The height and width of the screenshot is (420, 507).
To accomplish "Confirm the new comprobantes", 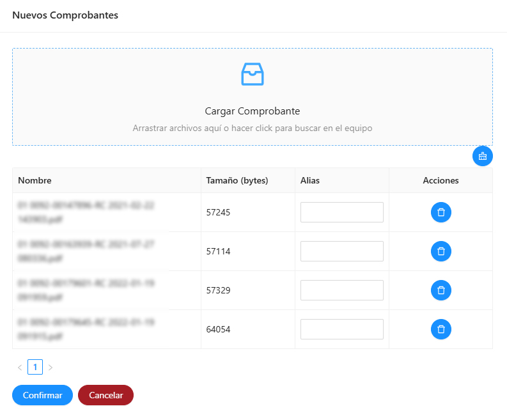I will [42, 395].
